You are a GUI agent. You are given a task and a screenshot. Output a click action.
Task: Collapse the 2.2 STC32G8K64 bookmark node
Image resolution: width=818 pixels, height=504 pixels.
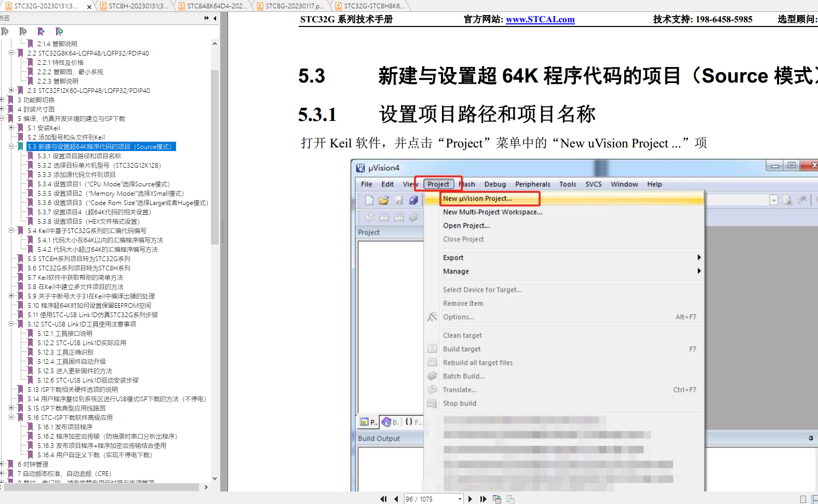(11, 53)
